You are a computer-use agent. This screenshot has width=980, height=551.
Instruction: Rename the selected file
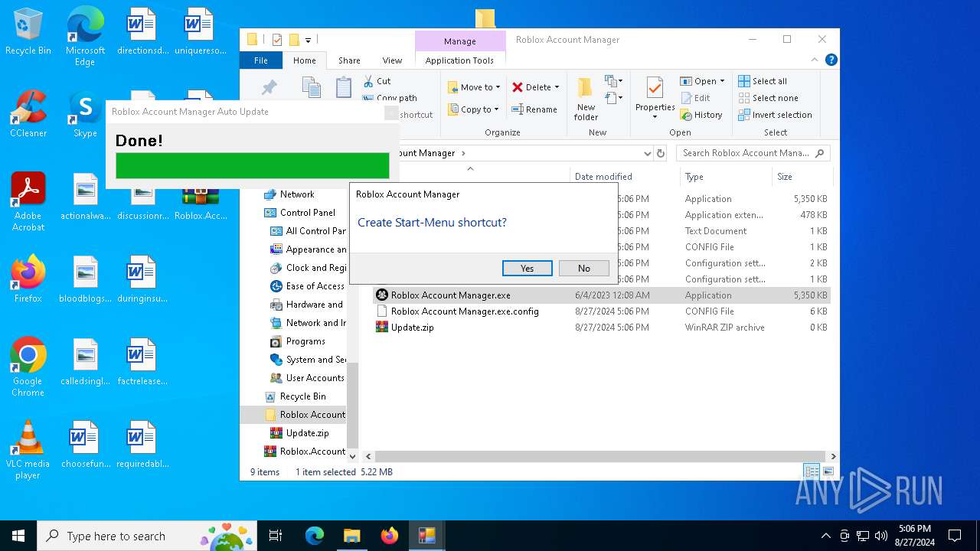pyautogui.click(x=534, y=109)
